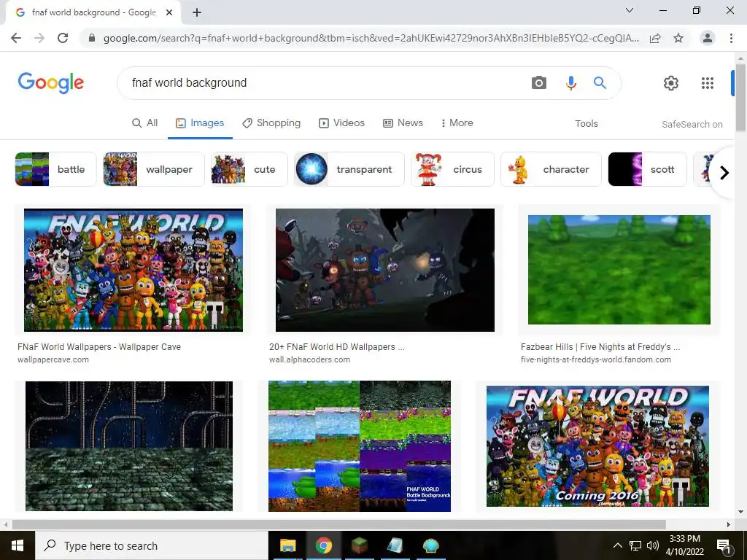This screenshot has height=560, width=747.
Task: Open File Explorer from the taskbar
Action: click(287, 545)
